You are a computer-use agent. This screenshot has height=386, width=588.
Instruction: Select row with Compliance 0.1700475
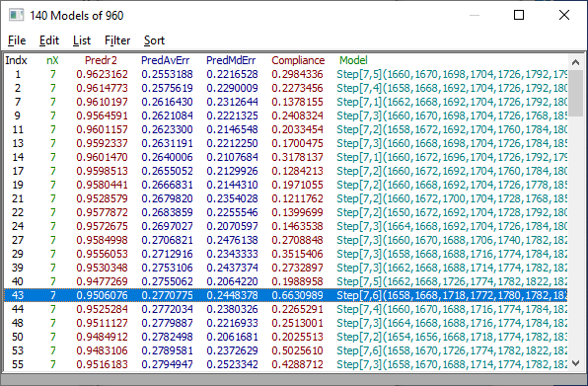point(286,143)
